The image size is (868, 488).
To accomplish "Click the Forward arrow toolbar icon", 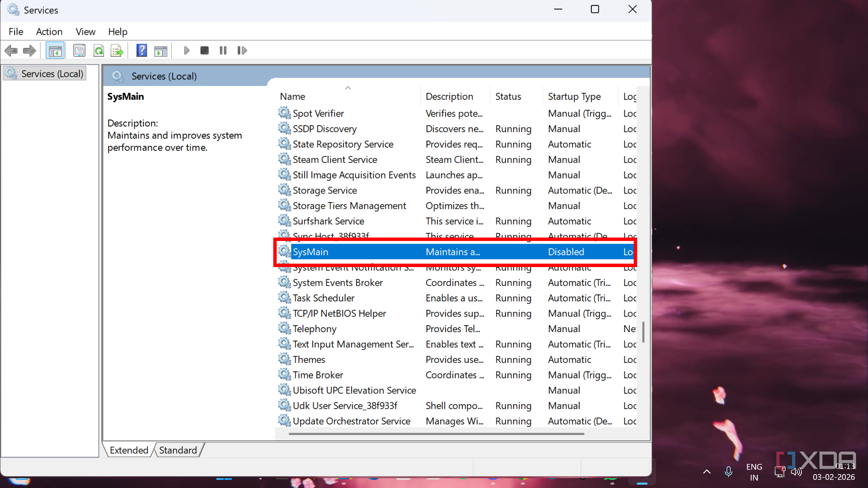I will (x=29, y=51).
